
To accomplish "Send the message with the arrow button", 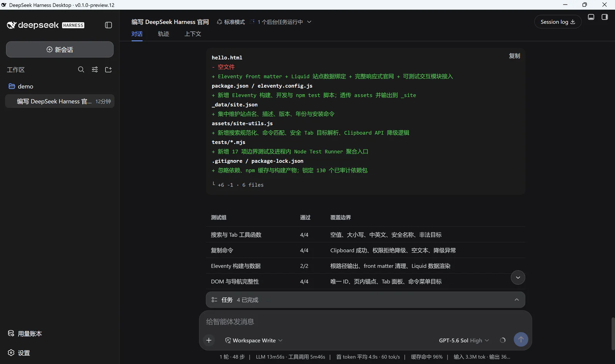I will [x=521, y=339].
